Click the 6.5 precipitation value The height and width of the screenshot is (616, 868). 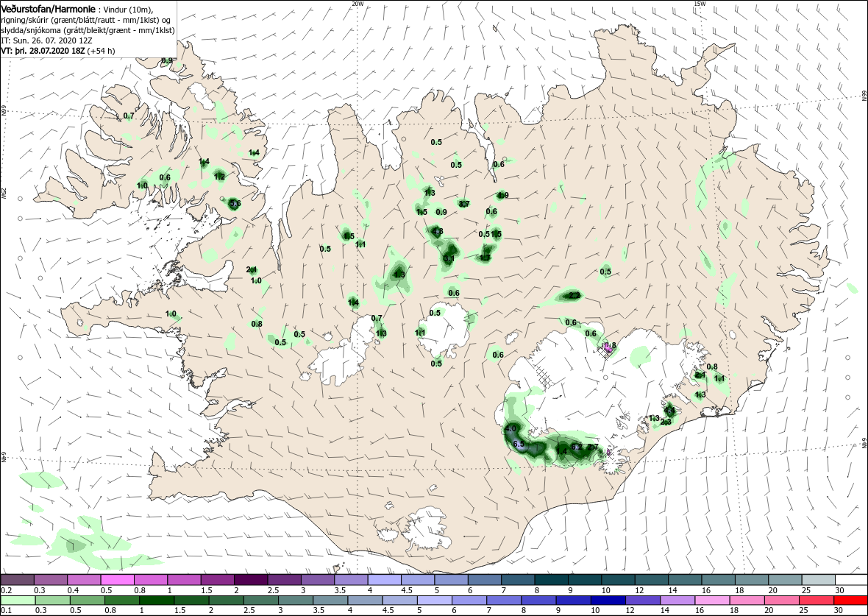point(519,445)
